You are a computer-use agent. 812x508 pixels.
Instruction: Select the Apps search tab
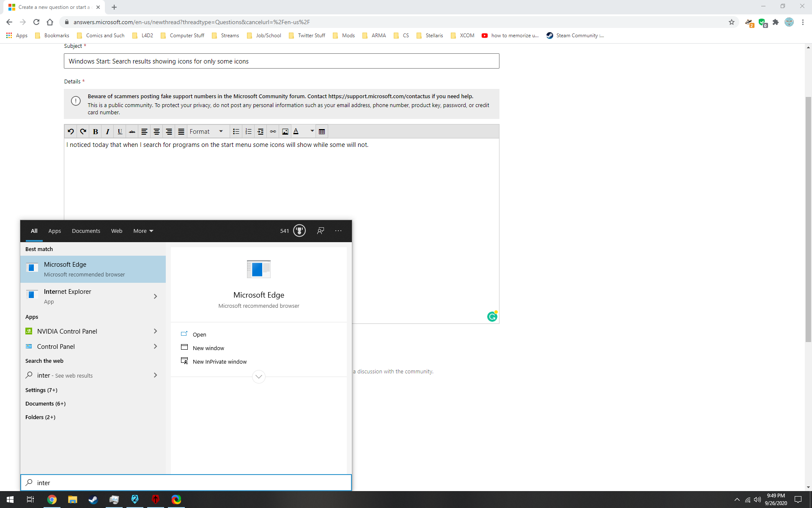[55, 231]
